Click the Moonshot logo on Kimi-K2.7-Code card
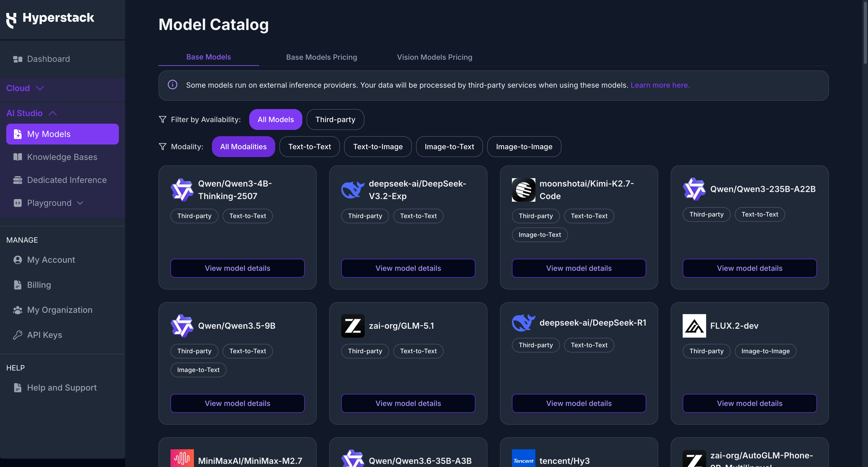Screen dimensions: 868x467 tap(524, 190)
